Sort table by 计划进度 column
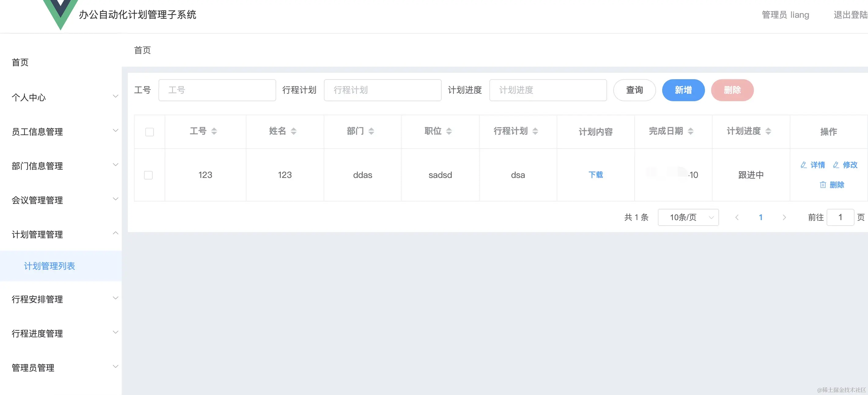Screen dimensions: 868x395 coord(768,131)
